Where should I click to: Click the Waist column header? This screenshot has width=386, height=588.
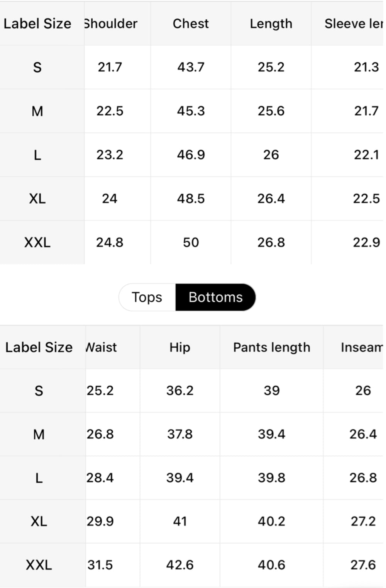click(x=102, y=347)
